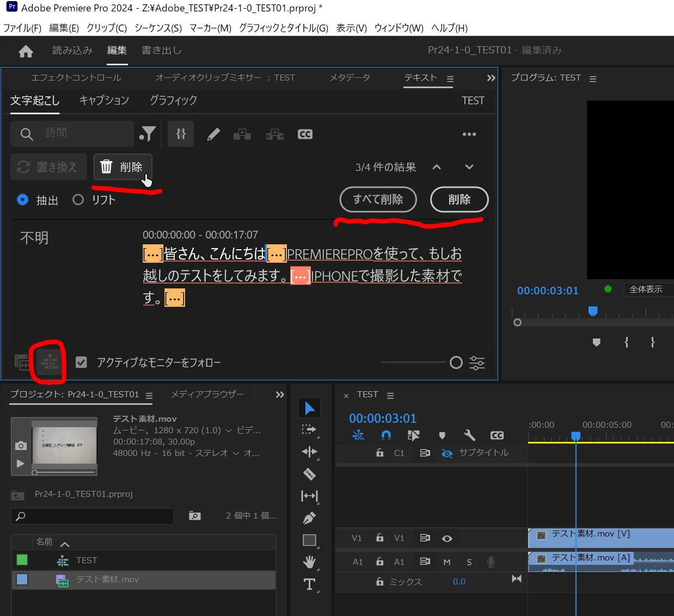
Task: Select the Selection arrow tool
Action: tap(309, 408)
